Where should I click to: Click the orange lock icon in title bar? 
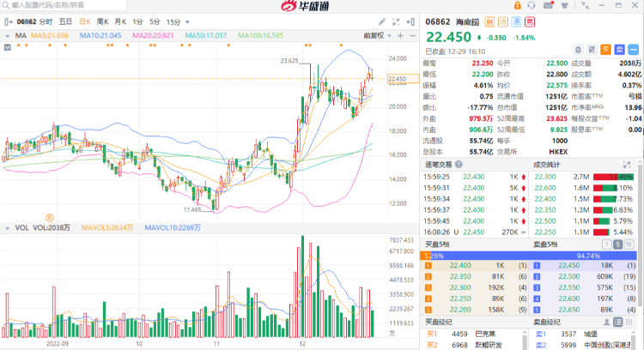(517, 5)
